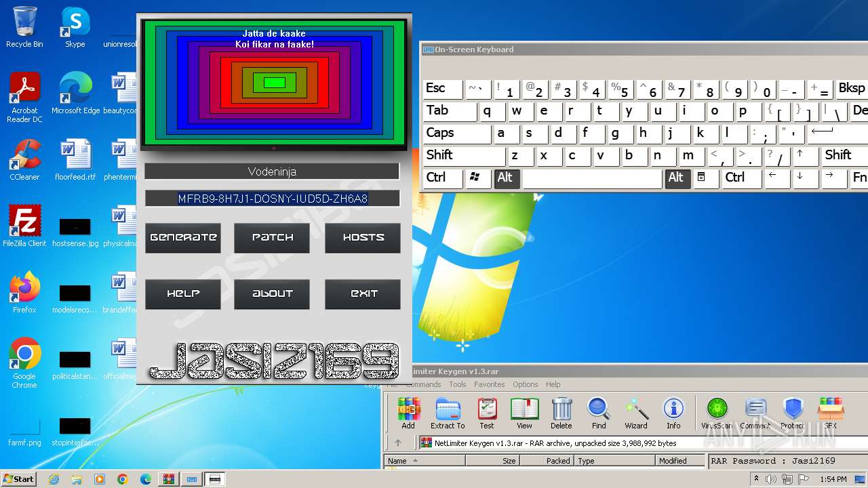868x488 pixels.
Task: Click the generated serial key field
Action: point(272,199)
